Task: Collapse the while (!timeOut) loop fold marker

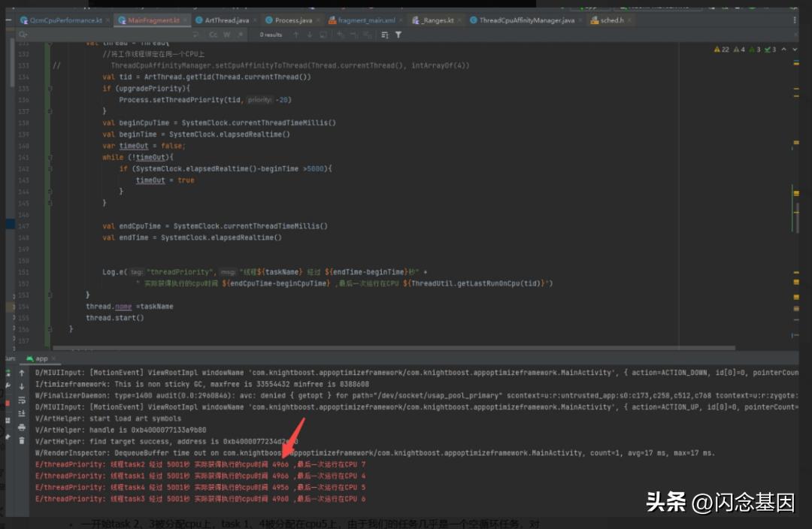Action: [x=51, y=157]
